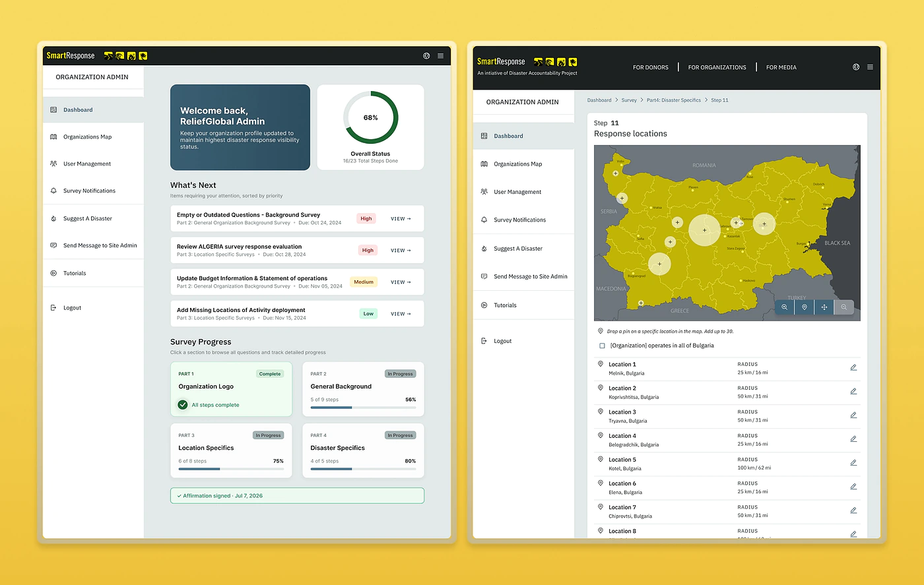The width and height of the screenshot is (924, 585).
Task: View the Add Missing Locations item
Action: coord(401,314)
